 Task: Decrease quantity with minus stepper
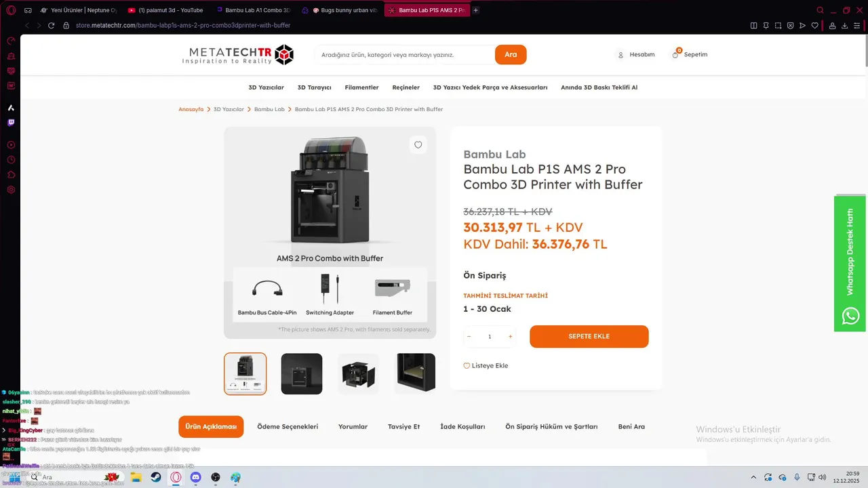(x=469, y=336)
